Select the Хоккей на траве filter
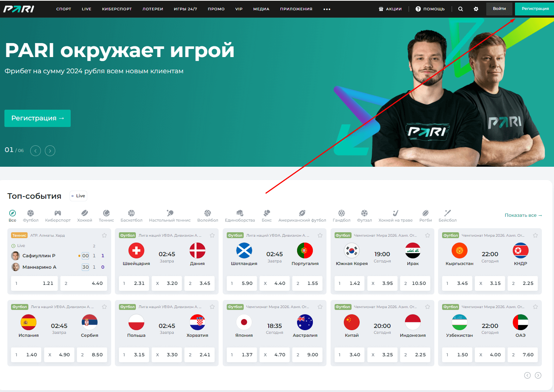 395,216
